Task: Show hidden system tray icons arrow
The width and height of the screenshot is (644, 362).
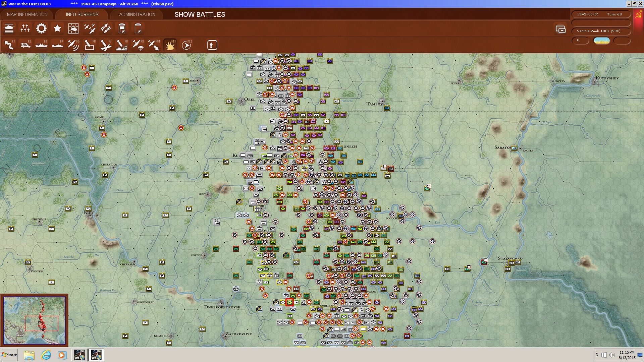Action: coord(597,355)
